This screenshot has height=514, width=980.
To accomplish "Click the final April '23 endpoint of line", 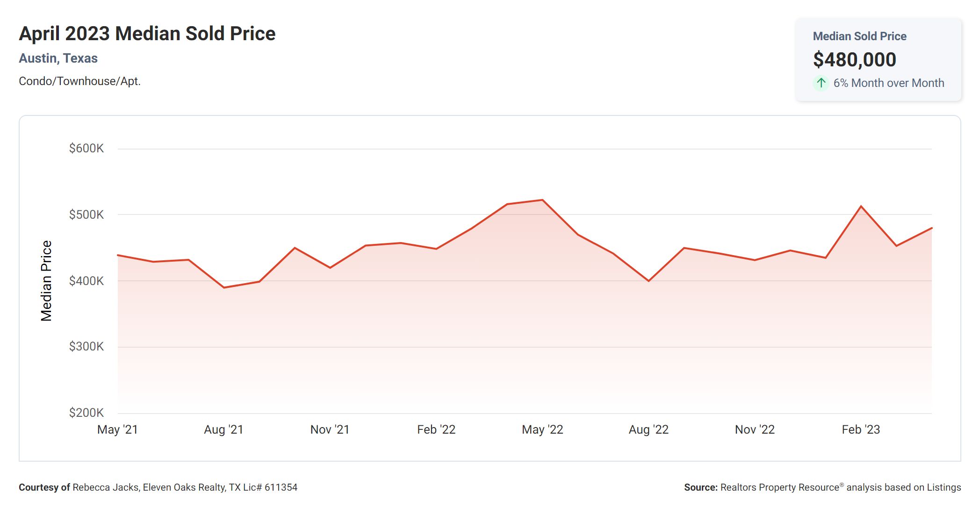I will click(931, 228).
